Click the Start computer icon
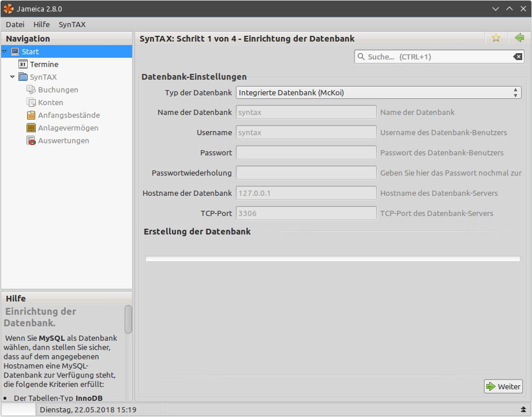Viewport: 532px width, 417px height. pos(15,51)
